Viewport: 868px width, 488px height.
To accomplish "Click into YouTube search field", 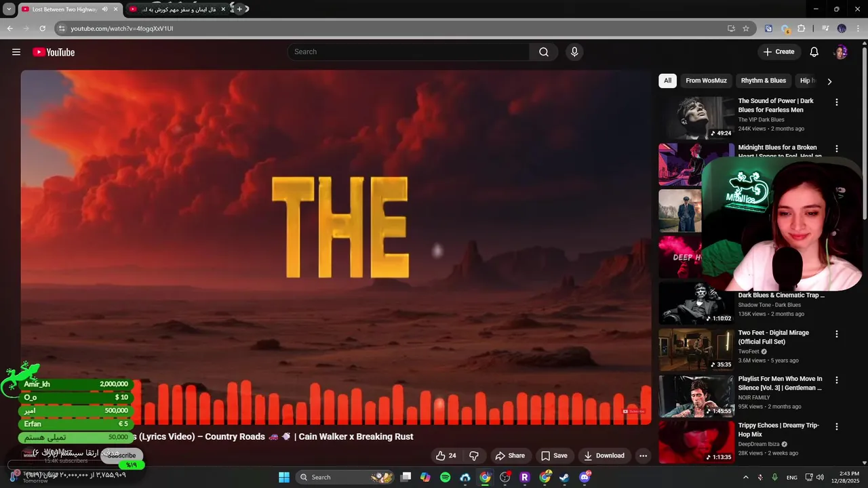I will click(x=409, y=52).
